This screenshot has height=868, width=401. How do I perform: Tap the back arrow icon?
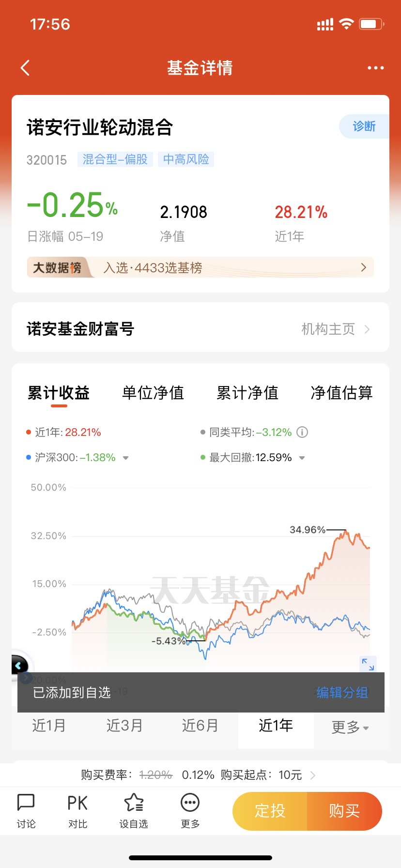25,68
